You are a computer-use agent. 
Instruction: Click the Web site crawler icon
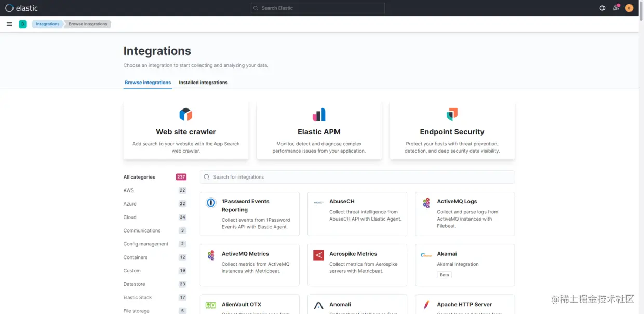tap(186, 114)
